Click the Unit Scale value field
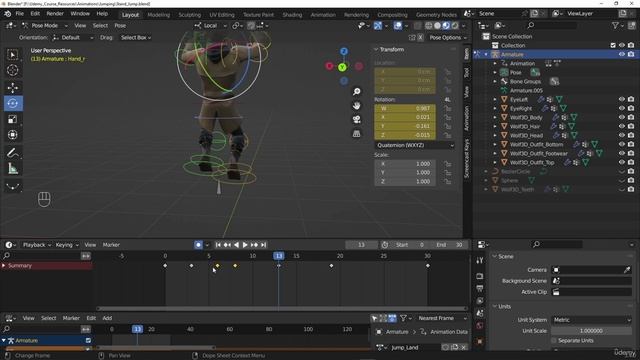This screenshot has width=640, height=360. pyautogui.click(x=591, y=331)
